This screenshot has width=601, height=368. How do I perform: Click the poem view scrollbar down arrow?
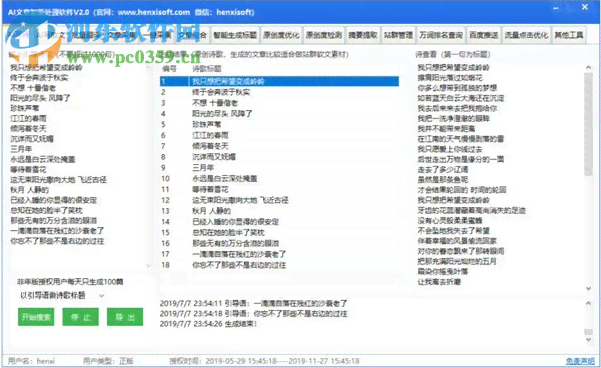click(x=588, y=289)
